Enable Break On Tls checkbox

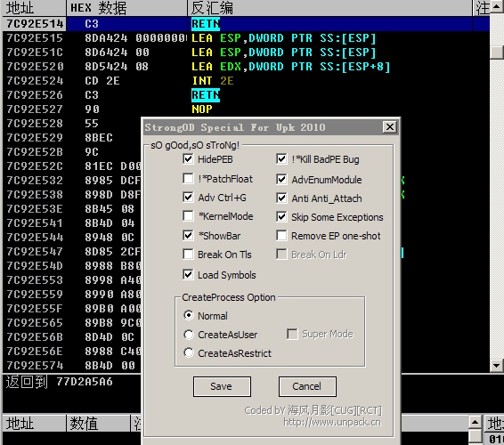[188, 255]
